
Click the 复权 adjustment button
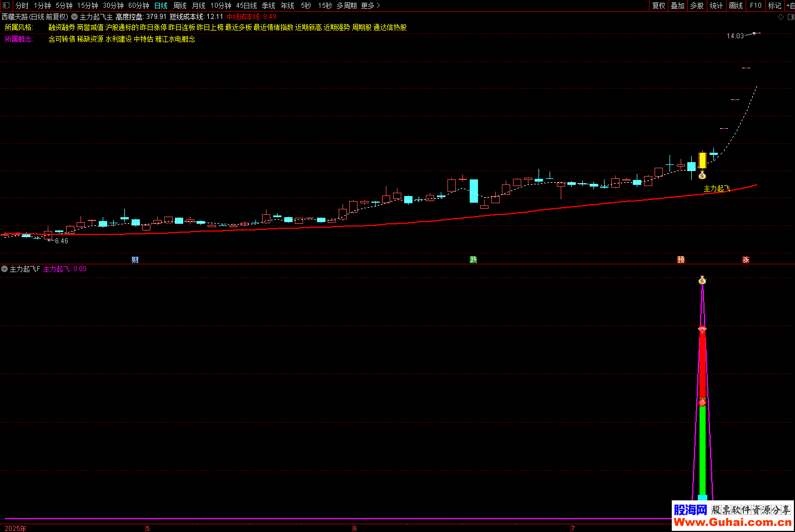click(659, 6)
